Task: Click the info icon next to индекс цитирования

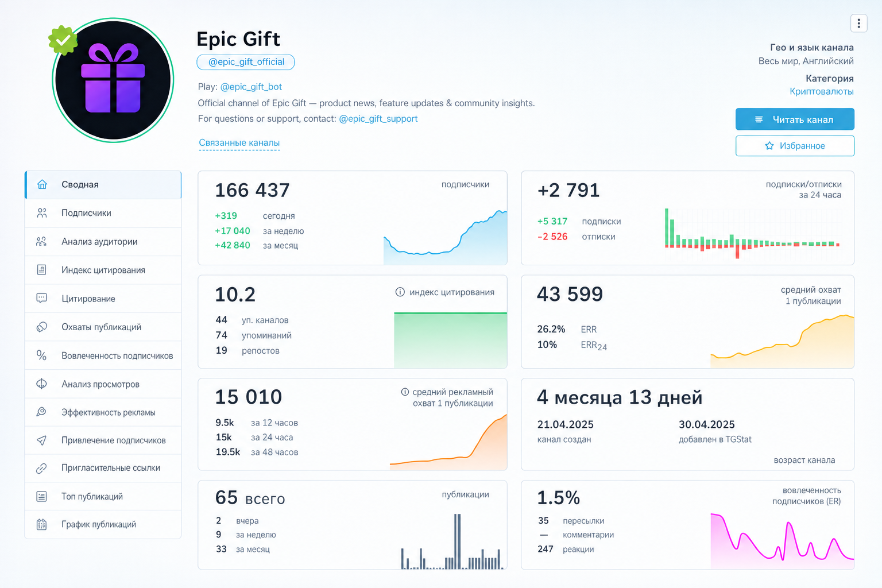Action: [400, 292]
